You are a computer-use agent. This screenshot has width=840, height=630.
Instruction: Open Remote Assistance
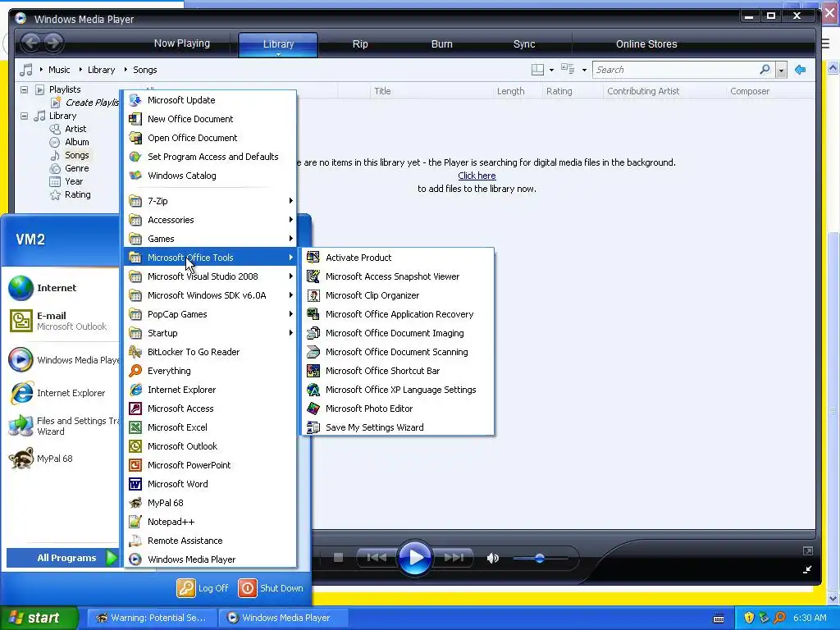pos(210,541)
